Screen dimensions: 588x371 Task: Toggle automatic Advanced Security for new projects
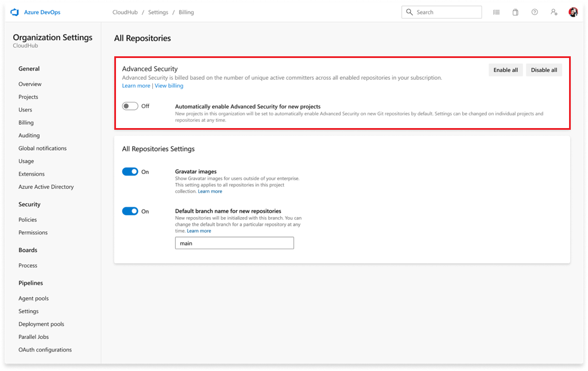coord(130,106)
